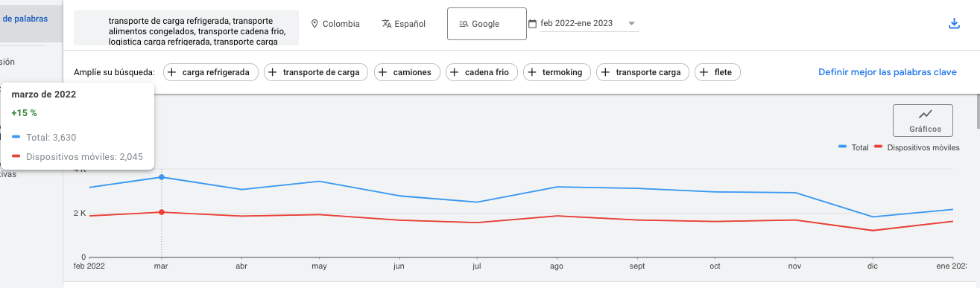Download keyword ideas with the download icon
Viewport: 980px width, 288px height.
pos(954,24)
